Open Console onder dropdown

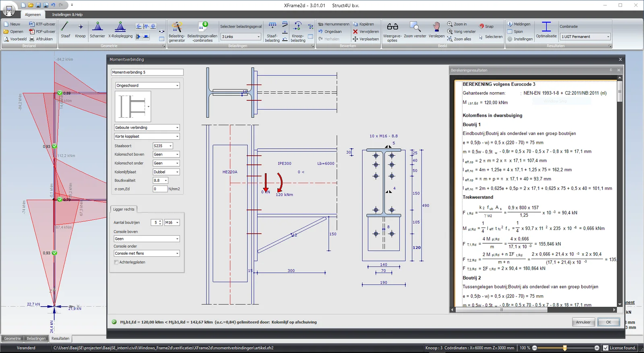147,253
